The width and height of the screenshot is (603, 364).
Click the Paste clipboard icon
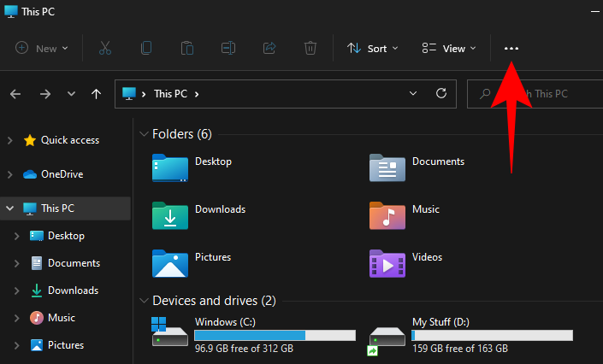187,49
